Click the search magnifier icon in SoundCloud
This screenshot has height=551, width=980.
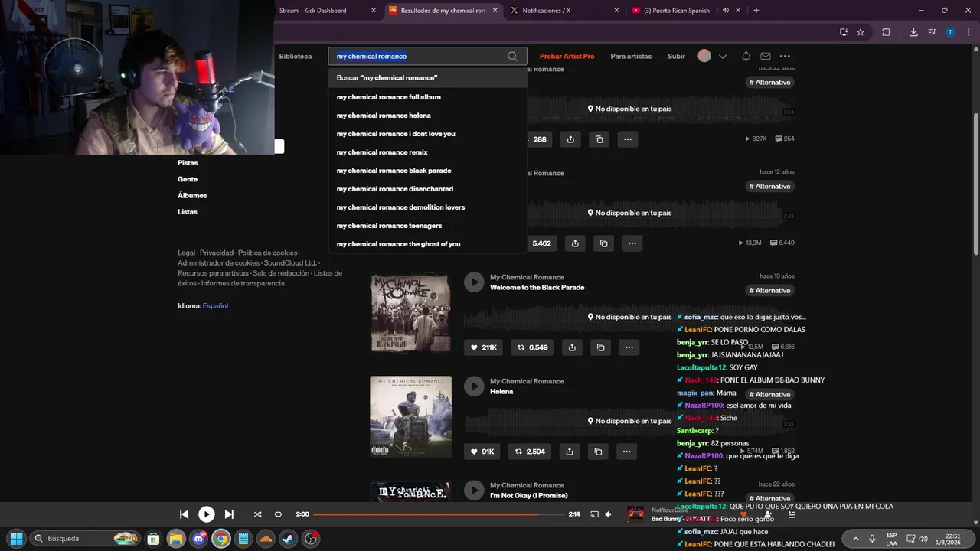pos(512,56)
